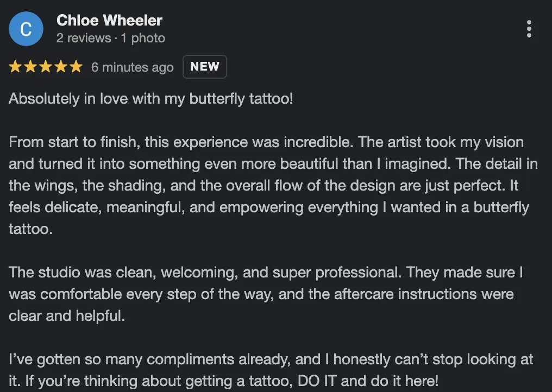
Task: Click the line starting "From start to finish"
Action: (266, 143)
